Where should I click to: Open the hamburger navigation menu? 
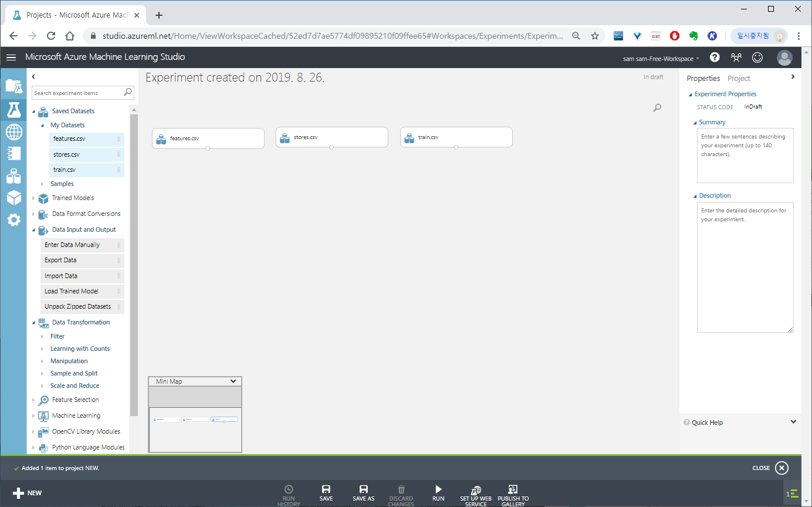pos(11,58)
